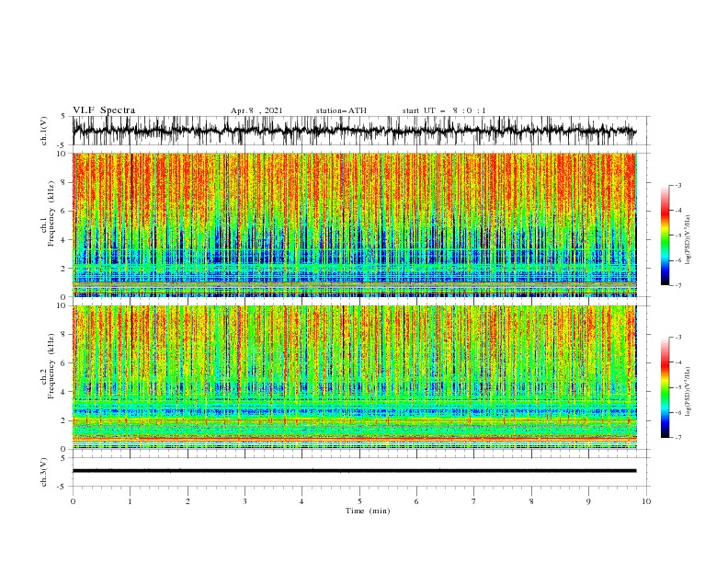Click the ch.1 colorbar log(PSD) label

[688, 240]
